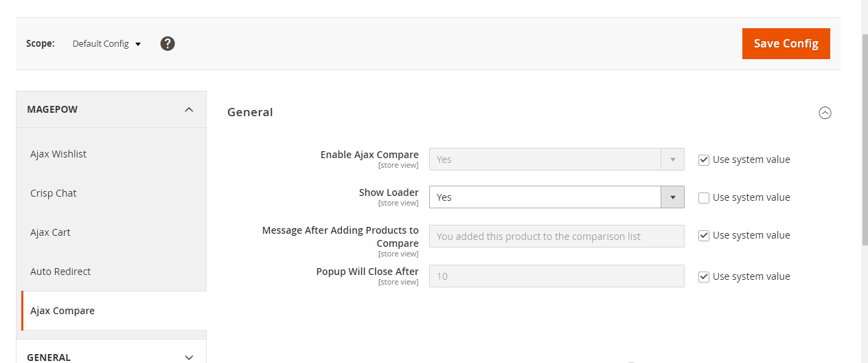Open the Show Loader dropdown
Image resolution: width=868 pixels, height=363 pixels.
coord(556,197)
